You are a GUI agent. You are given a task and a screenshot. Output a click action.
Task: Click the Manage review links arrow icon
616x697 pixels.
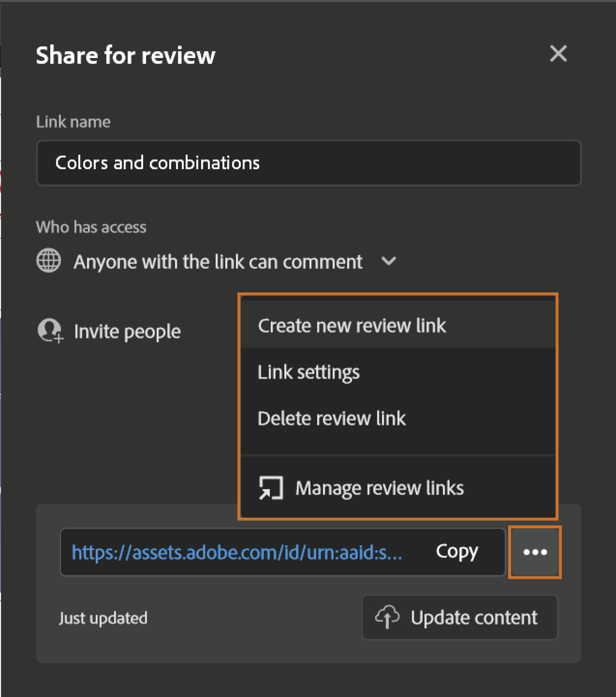coord(271,488)
